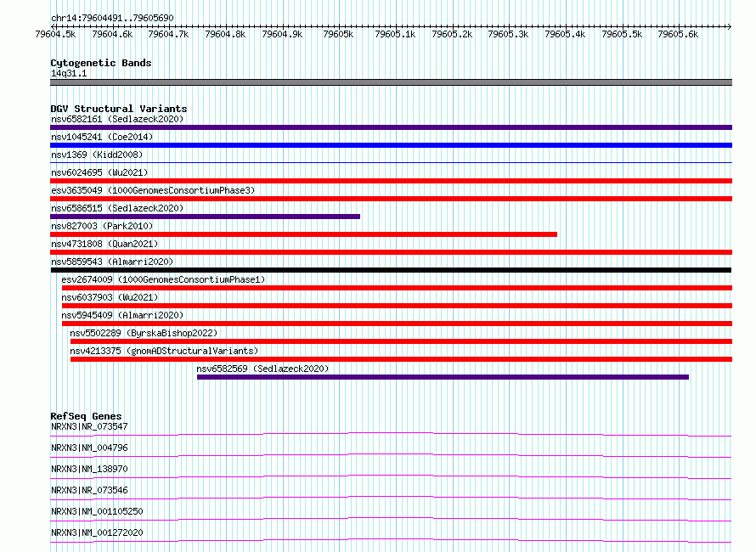The width and height of the screenshot is (756, 552).
Task: Click the DGV Structural Variants track title
Action: tap(119, 109)
